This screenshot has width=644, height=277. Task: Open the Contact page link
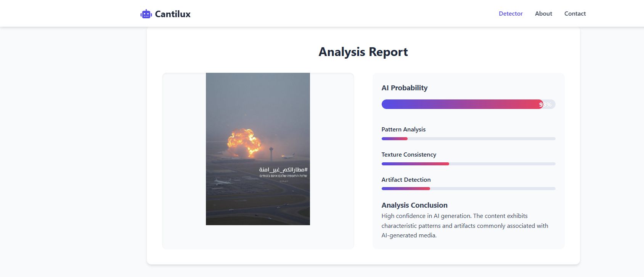[575, 13]
